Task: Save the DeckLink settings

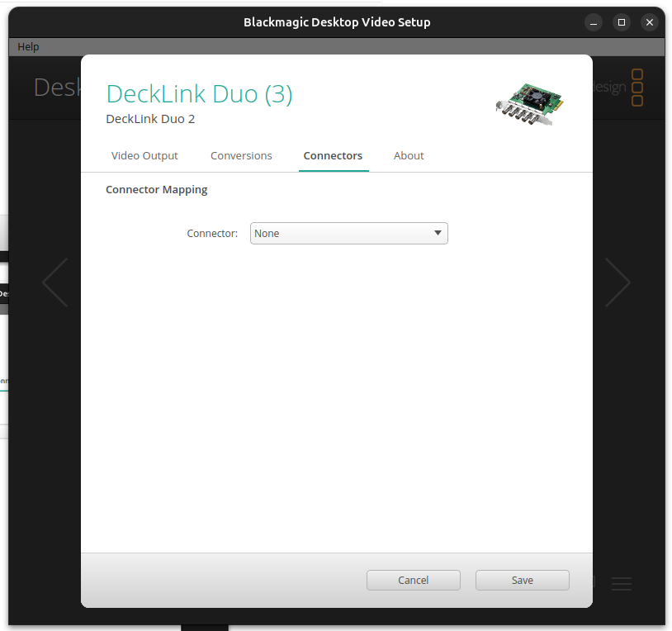Action: point(522,581)
